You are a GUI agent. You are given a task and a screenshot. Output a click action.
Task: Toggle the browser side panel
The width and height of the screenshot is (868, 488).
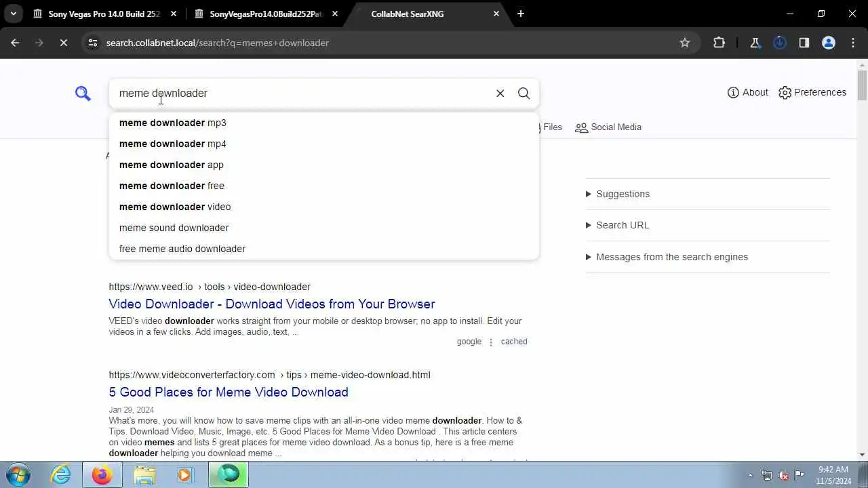tap(804, 43)
